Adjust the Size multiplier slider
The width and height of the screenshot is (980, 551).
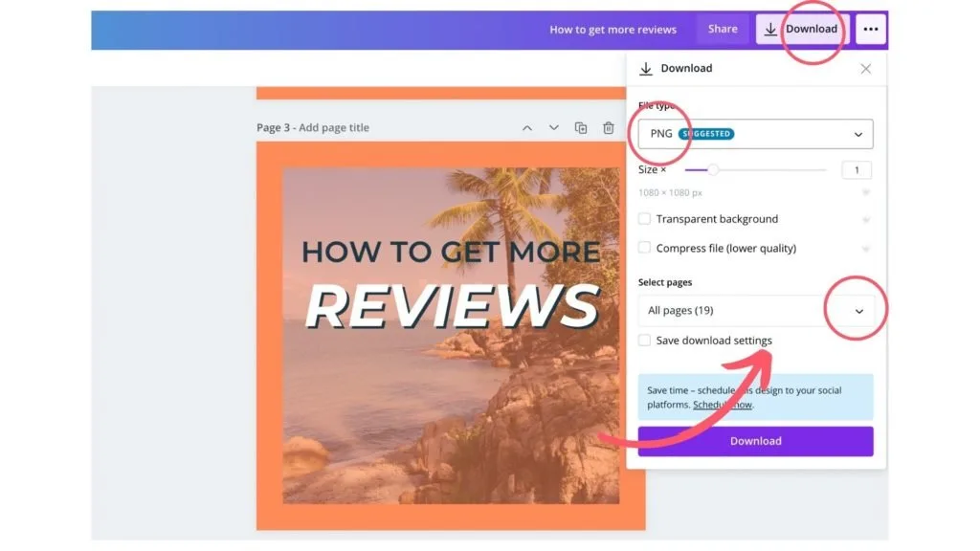(713, 169)
